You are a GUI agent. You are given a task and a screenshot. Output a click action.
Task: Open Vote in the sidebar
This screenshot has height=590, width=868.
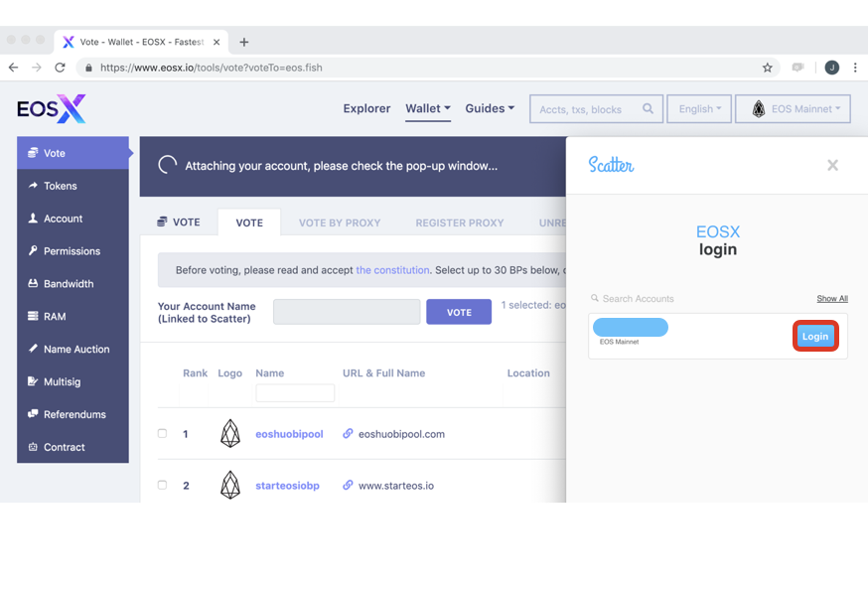click(73, 153)
